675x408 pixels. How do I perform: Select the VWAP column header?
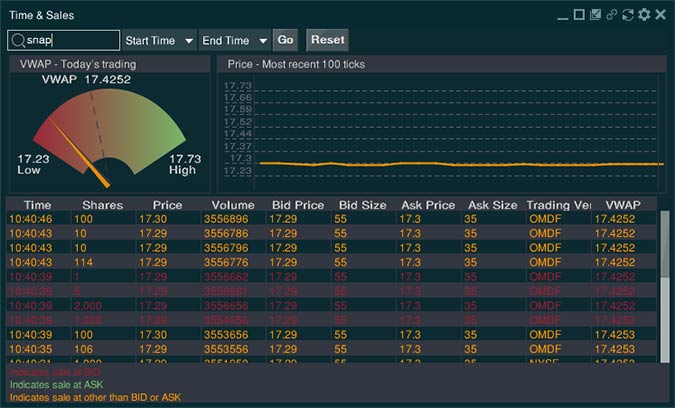tap(622, 205)
